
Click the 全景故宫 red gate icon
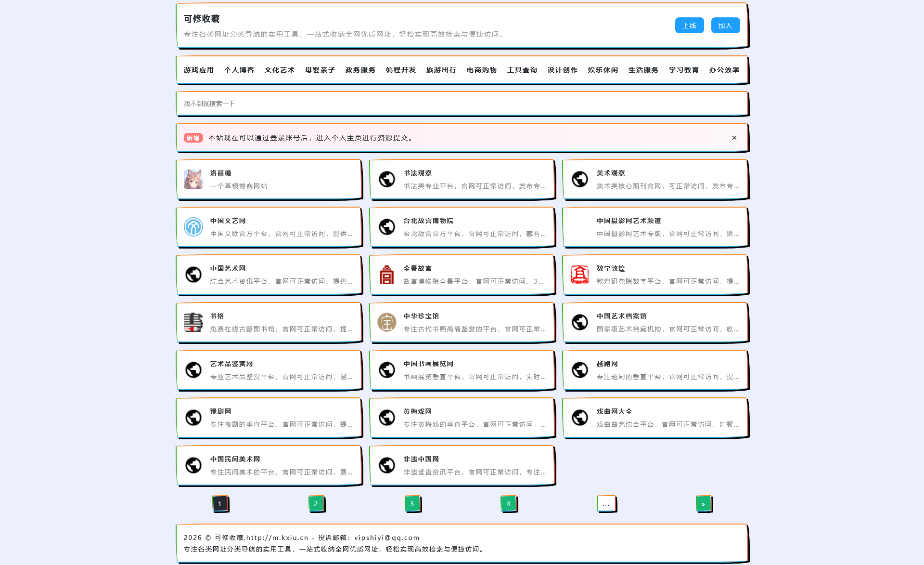click(386, 275)
